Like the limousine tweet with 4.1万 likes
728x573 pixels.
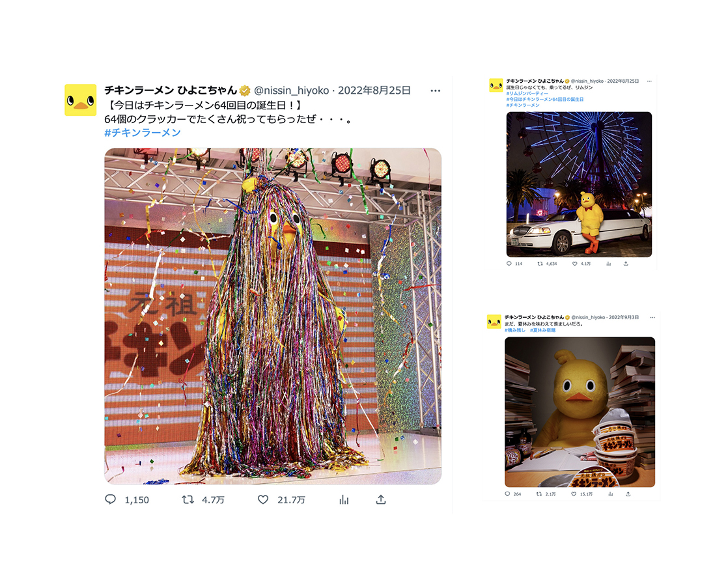(x=575, y=264)
